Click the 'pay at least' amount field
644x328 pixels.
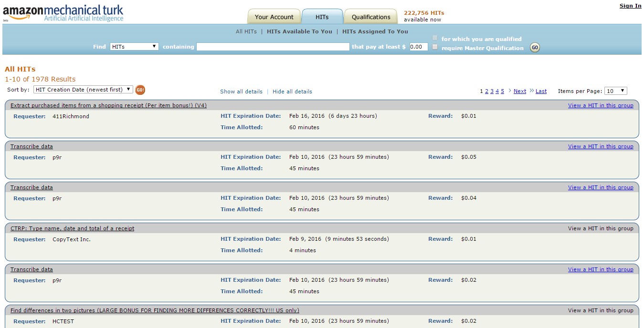tap(419, 47)
